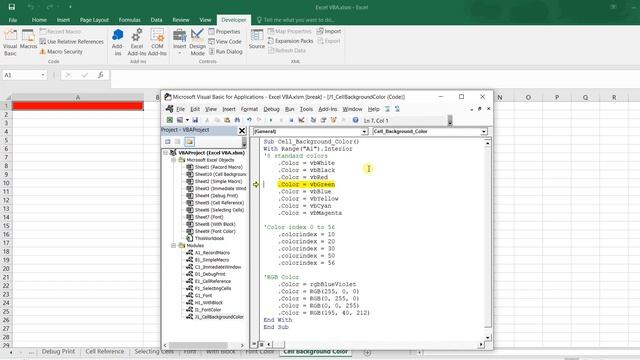
Task: Click code line .colorindex = 56
Action: 307,263
